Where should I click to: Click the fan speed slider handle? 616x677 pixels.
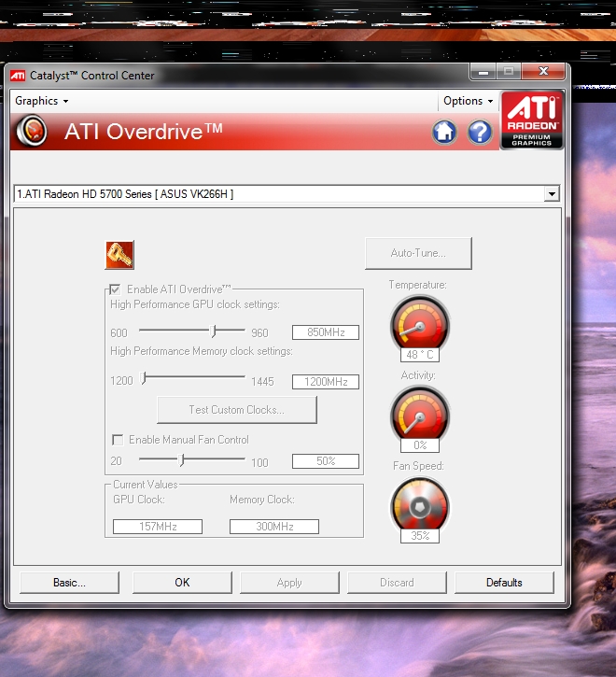[182, 459]
